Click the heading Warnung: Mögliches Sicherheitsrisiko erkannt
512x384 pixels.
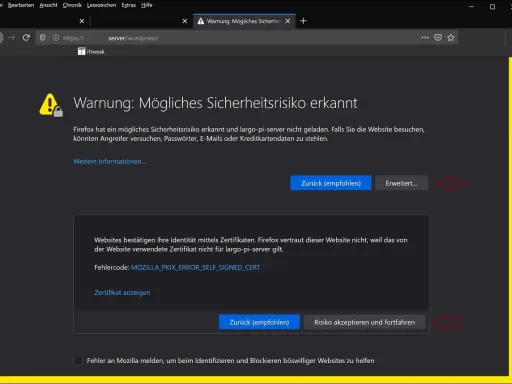pyautogui.click(x=215, y=103)
